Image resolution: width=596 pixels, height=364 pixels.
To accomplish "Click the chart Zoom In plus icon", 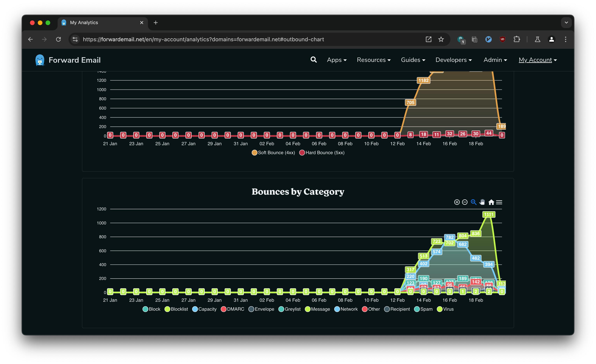I will pyautogui.click(x=457, y=202).
